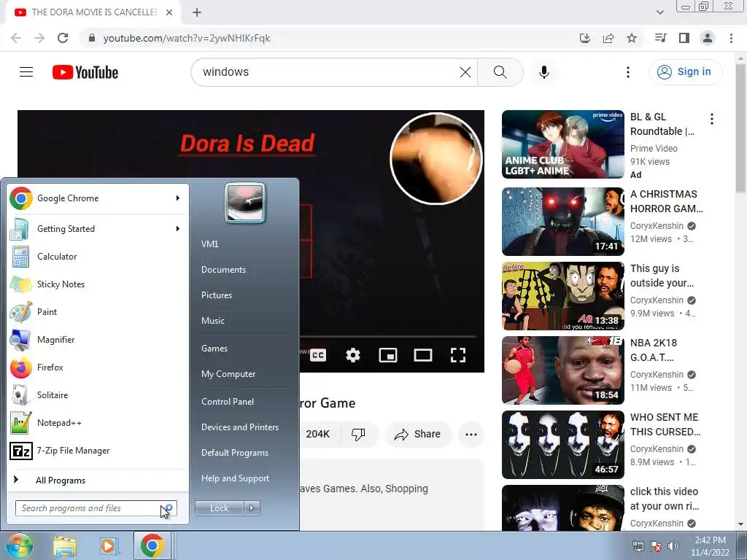Toggle theater mode on the player
The height and width of the screenshot is (560, 747).
[x=423, y=355]
